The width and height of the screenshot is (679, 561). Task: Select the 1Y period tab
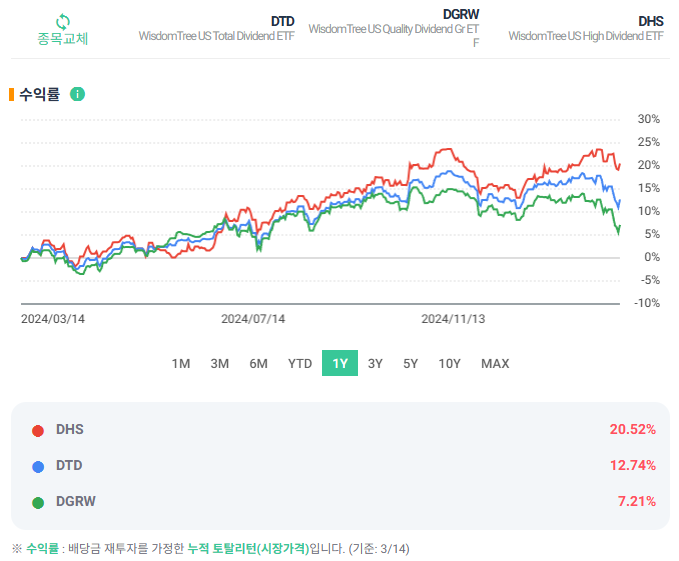point(340,363)
